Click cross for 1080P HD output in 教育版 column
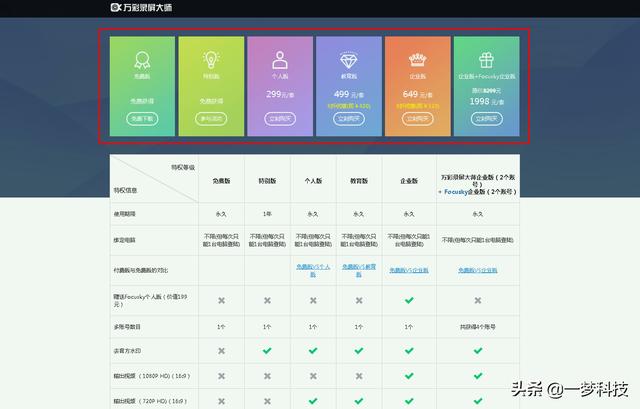The image size is (640, 409). tap(359, 376)
